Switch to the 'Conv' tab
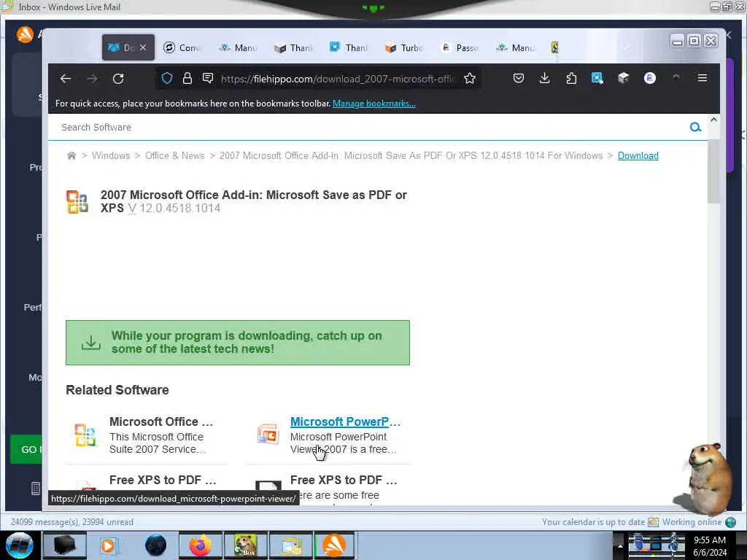This screenshot has height=560, width=747. tap(183, 47)
